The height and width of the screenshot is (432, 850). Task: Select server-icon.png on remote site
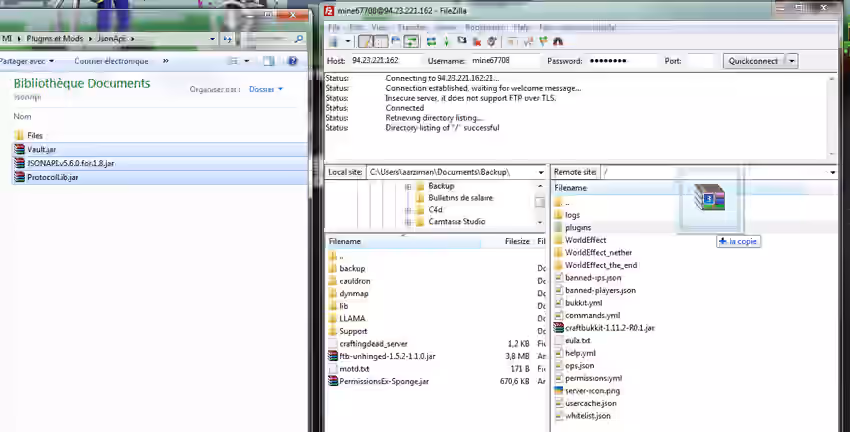click(593, 391)
